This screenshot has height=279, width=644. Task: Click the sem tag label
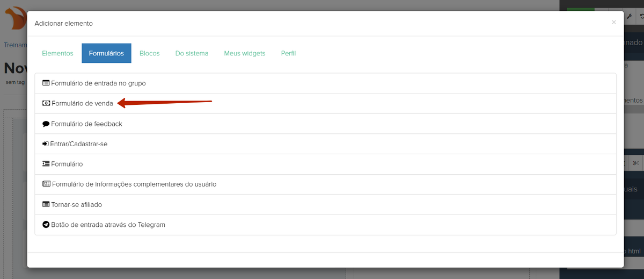click(x=15, y=82)
